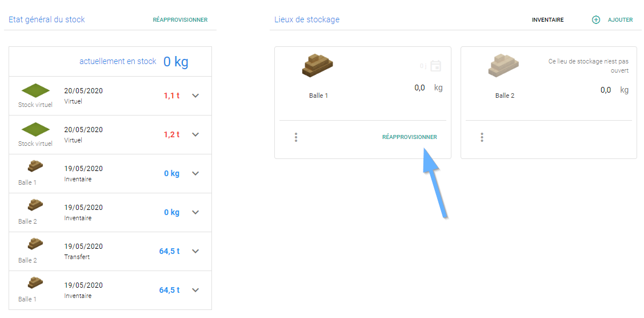Click the green field icon of the 1,1 t virtual stock
The width and height of the screenshot is (644, 318).
pos(36,91)
